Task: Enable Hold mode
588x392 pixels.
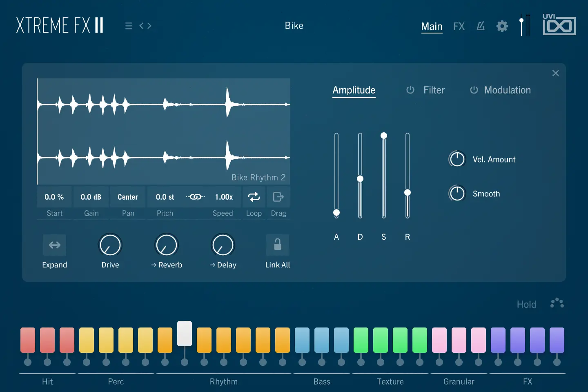Action: [x=526, y=304]
